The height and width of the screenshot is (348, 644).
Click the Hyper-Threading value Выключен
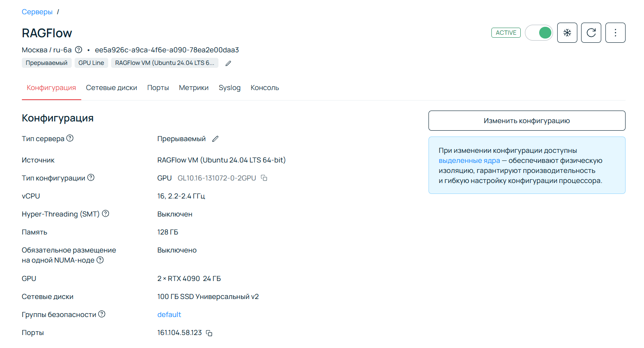pos(175,214)
